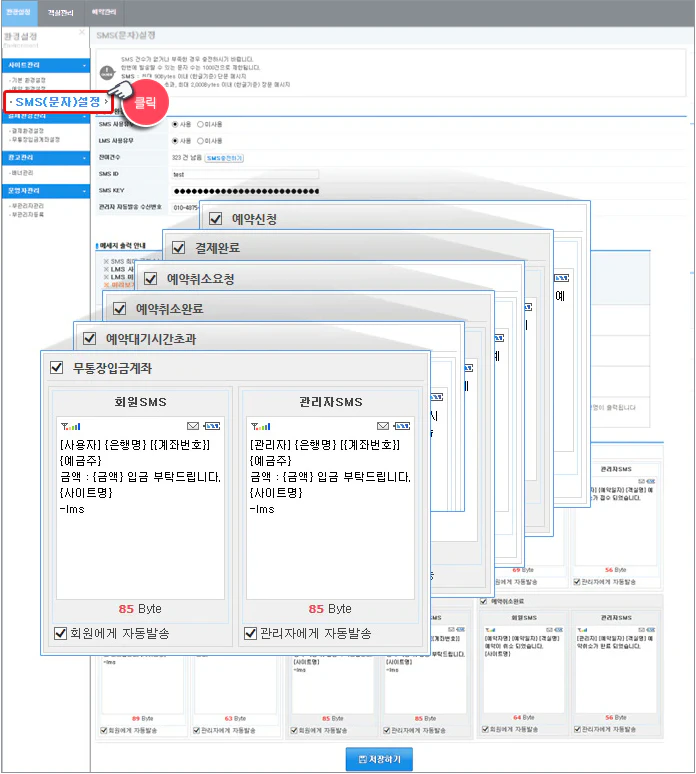Select 사용 for LMS 사용유무
This screenshot has height=774, width=696.
point(175,141)
